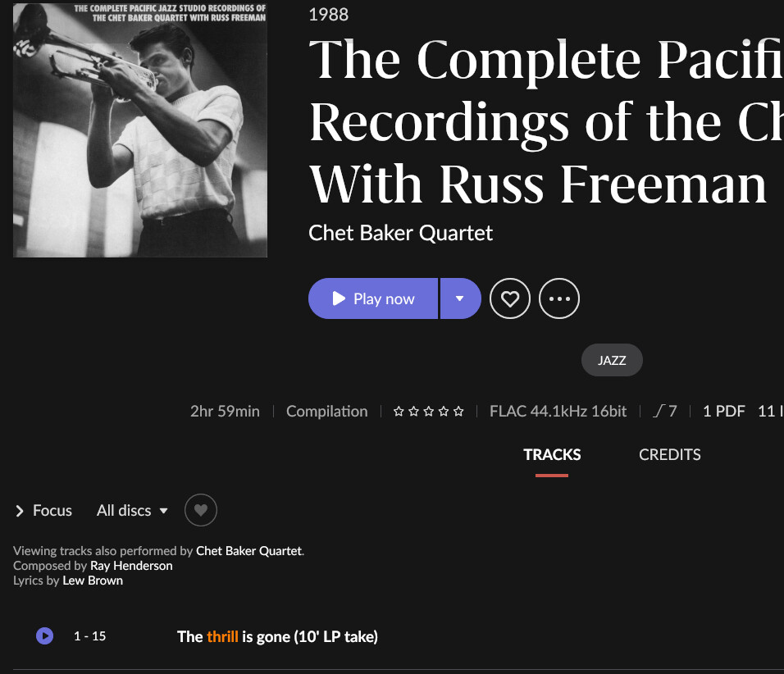This screenshot has height=674, width=784.
Task: Rate the album using the fifth star
Action: point(458,411)
